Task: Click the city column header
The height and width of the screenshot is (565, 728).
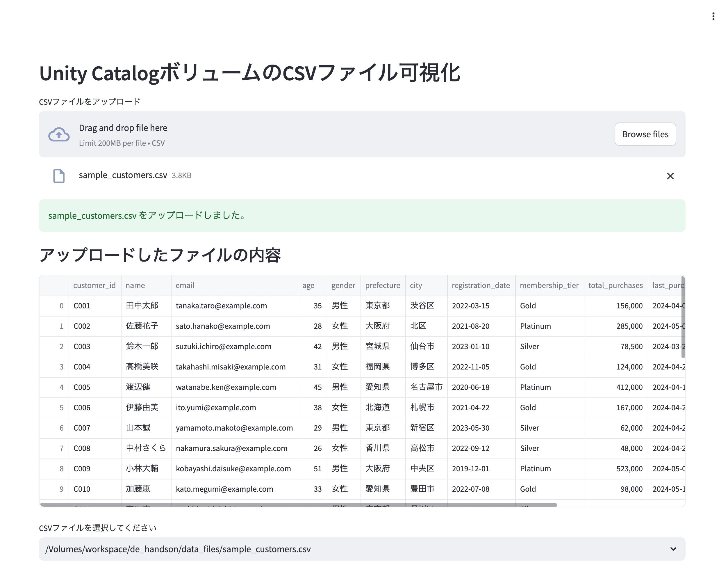Action: click(x=426, y=285)
